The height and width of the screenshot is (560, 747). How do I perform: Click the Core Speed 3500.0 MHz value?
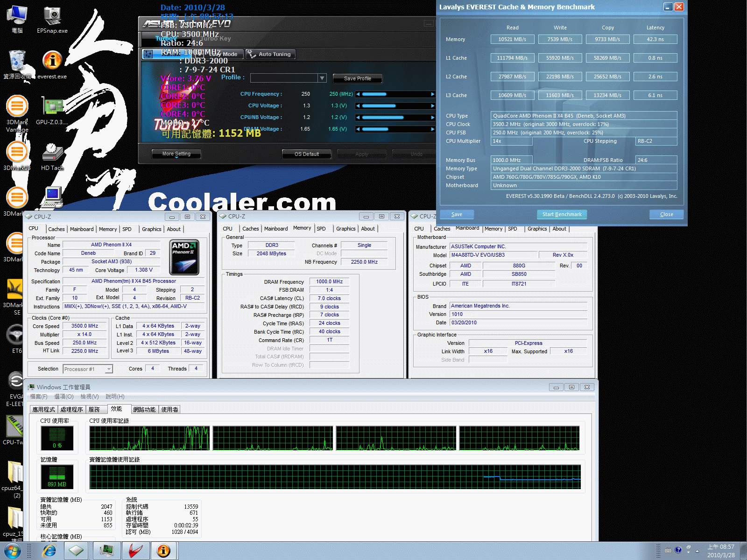click(85, 326)
